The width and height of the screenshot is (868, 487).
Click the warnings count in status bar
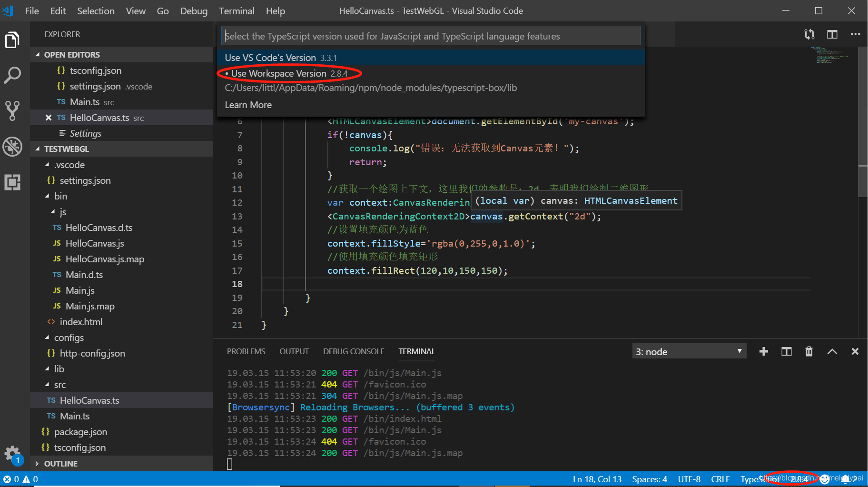(30, 479)
